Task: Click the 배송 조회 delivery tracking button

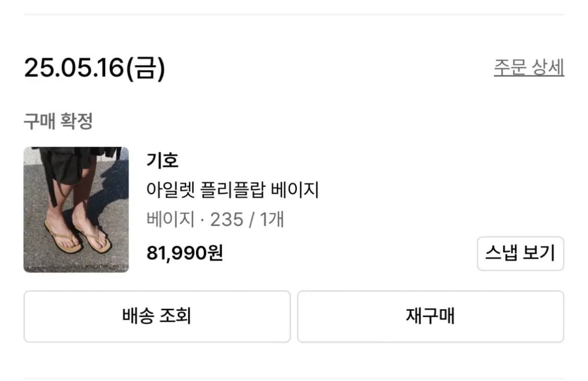Action: click(156, 316)
